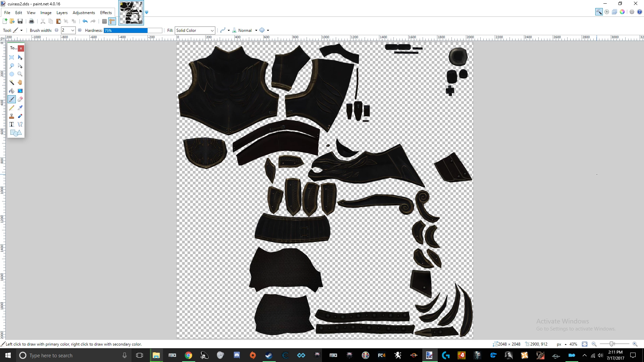The height and width of the screenshot is (362, 644).
Task: Open the View menu
Action: coord(31,12)
